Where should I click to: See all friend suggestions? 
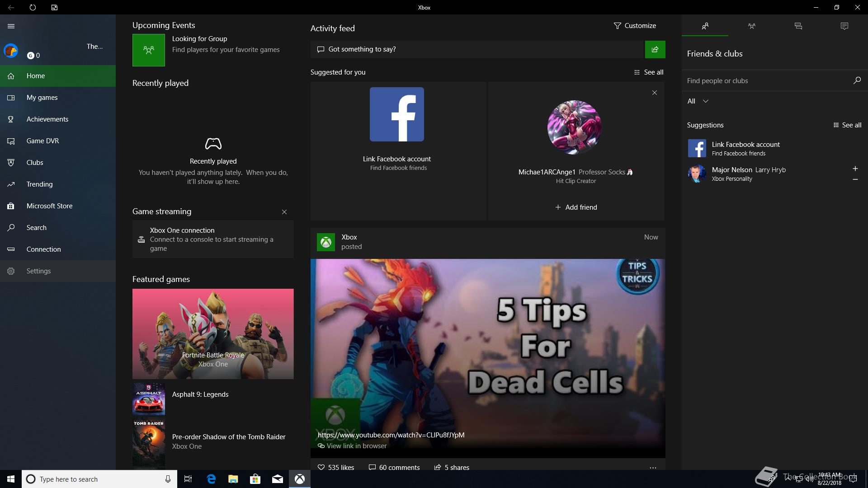click(x=847, y=125)
